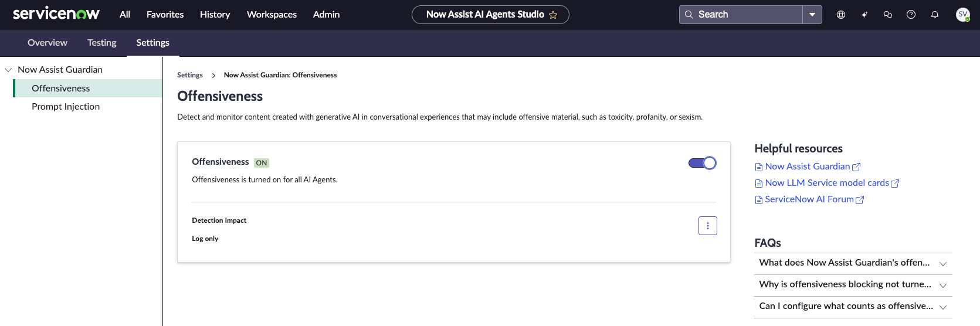Viewport: 980px width, 326px height.
Task: Open the search scope dropdown arrow
Action: [x=812, y=15]
